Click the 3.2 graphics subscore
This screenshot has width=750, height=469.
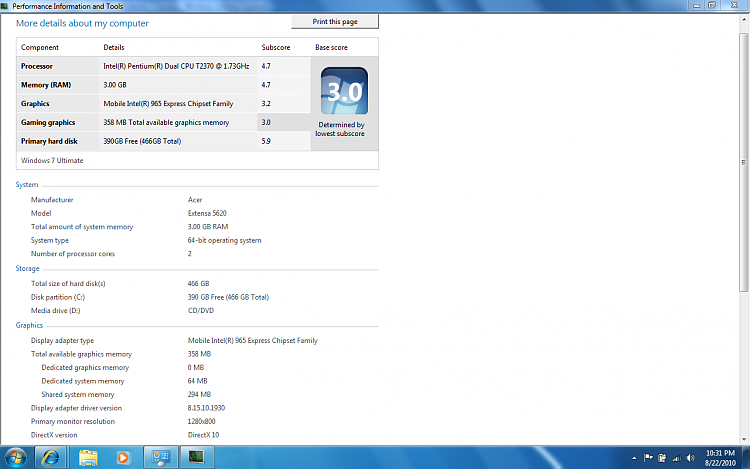[266, 103]
